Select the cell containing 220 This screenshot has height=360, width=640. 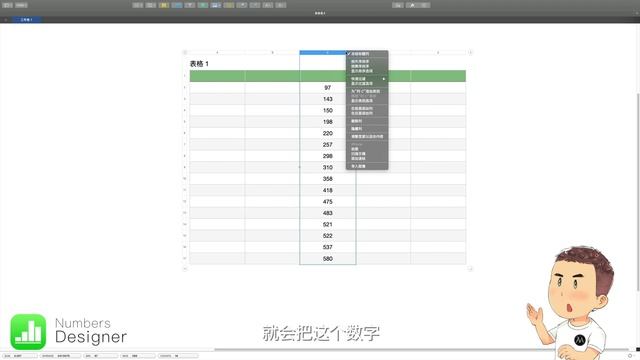click(328, 133)
